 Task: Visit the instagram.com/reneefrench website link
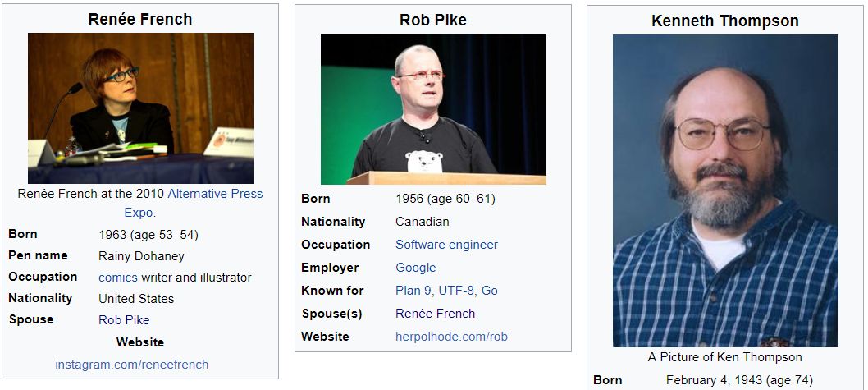[132, 365]
